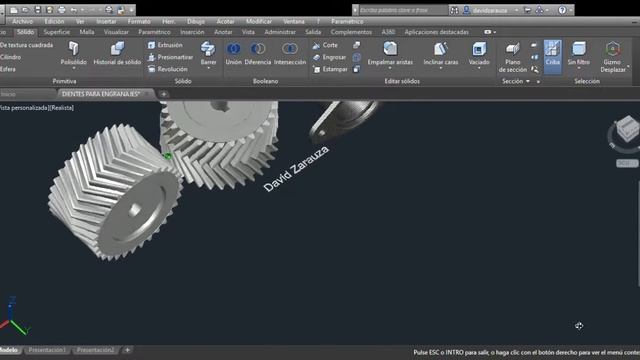Open the Empalmar aristas dropdown arrow
Viewport: 640px width, 360px height.
click(390, 68)
